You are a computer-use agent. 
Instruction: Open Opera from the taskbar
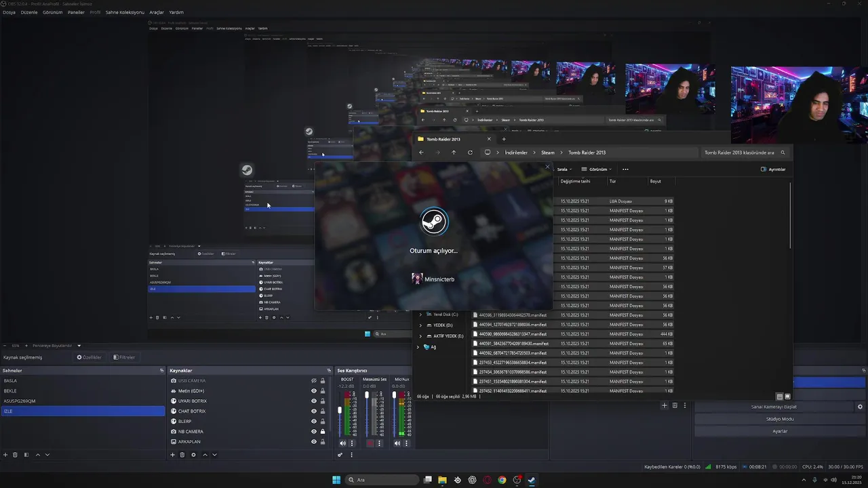point(487,480)
